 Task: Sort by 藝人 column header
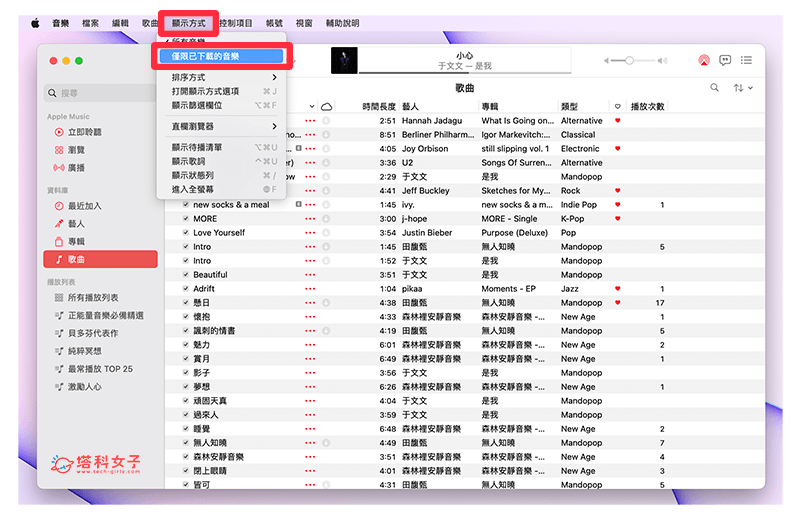(x=410, y=107)
